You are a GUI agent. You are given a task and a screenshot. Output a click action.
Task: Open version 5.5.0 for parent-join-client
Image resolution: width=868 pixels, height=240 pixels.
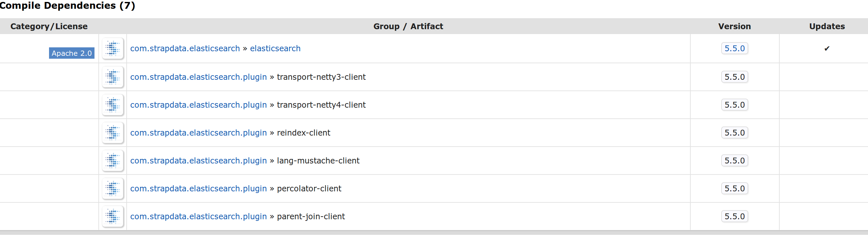click(735, 216)
